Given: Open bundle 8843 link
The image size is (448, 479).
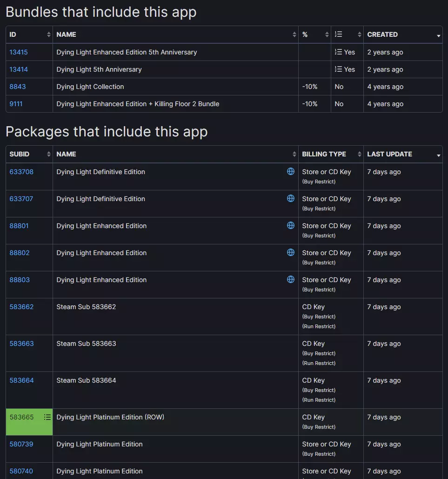Looking at the screenshot, I should pyautogui.click(x=17, y=87).
